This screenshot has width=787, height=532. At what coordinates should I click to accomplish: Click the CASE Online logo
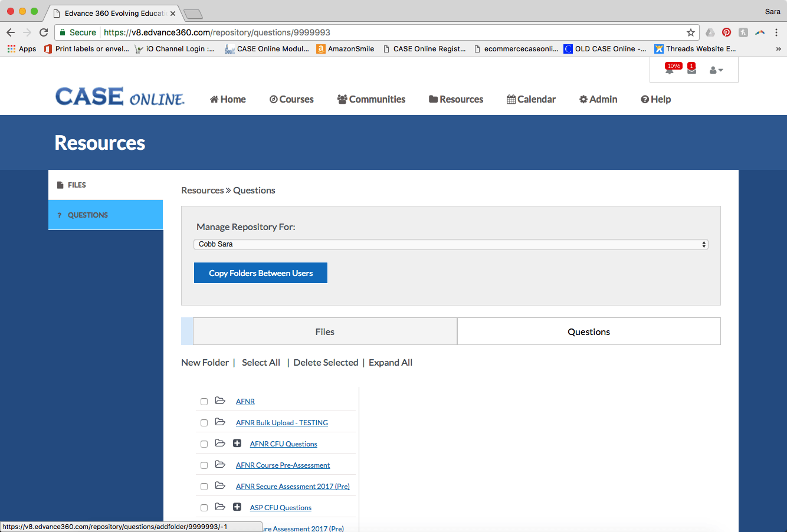click(120, 97)
